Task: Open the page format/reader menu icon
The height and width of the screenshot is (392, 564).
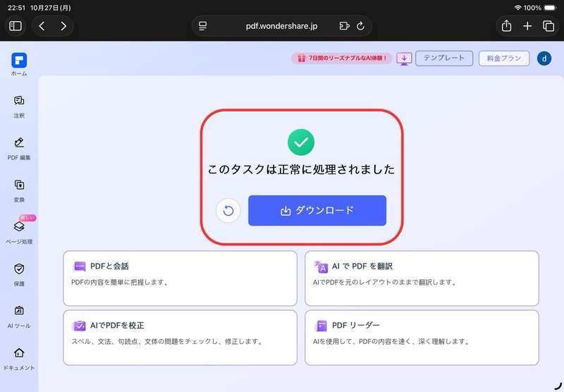Action: (x=203, y=26)
